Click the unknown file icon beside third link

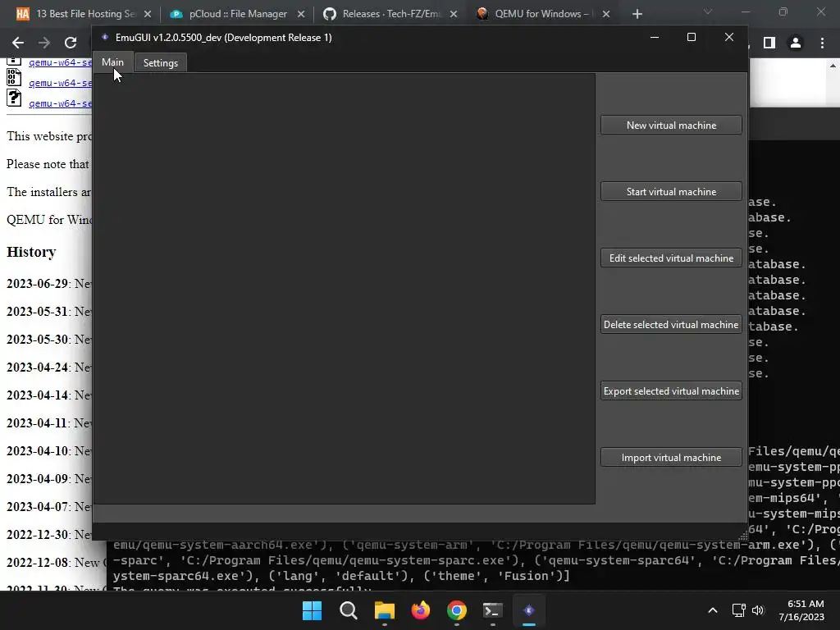click(x=14, y=98)
